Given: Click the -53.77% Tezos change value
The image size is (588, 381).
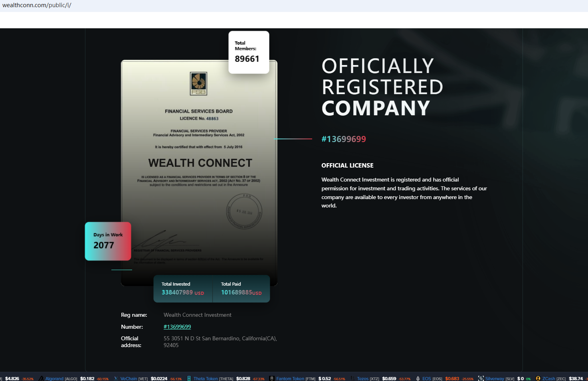Looking at the screenshot, I should [404, 379].
